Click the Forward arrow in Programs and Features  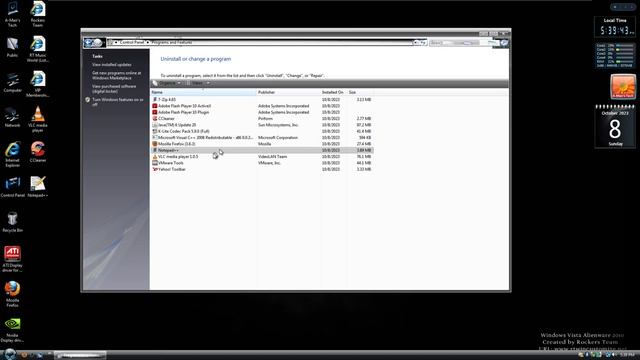click(98, 42)
